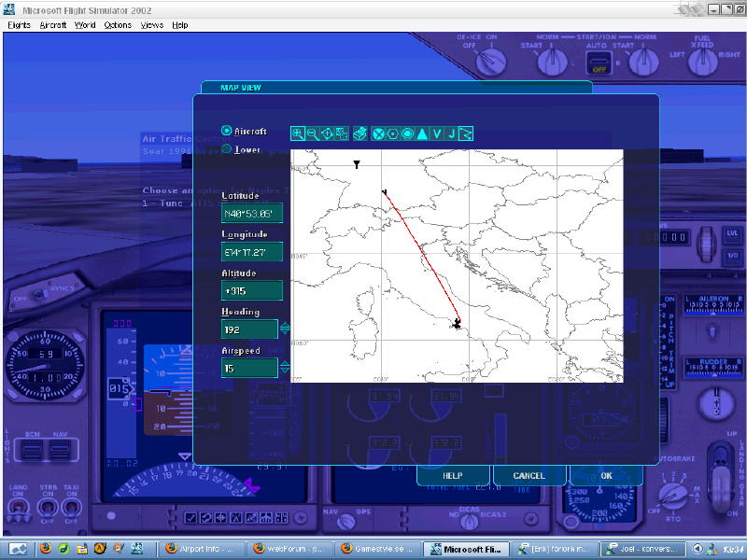Open the Options menu
Screen dimensions: 747x560
[x=118, y=25]
